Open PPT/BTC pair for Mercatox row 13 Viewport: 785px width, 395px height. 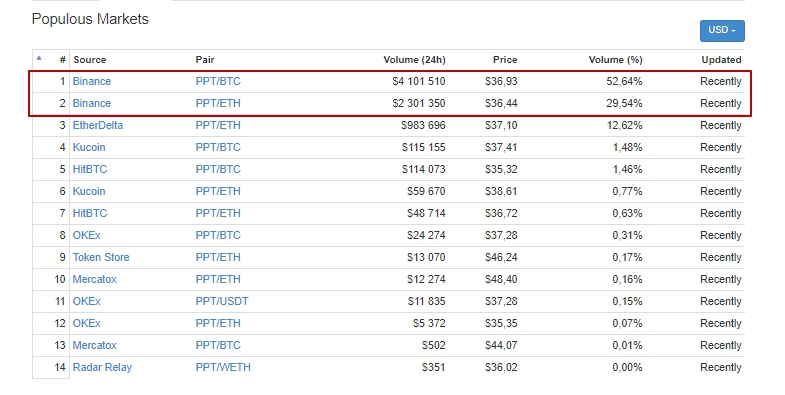[218, 345]
